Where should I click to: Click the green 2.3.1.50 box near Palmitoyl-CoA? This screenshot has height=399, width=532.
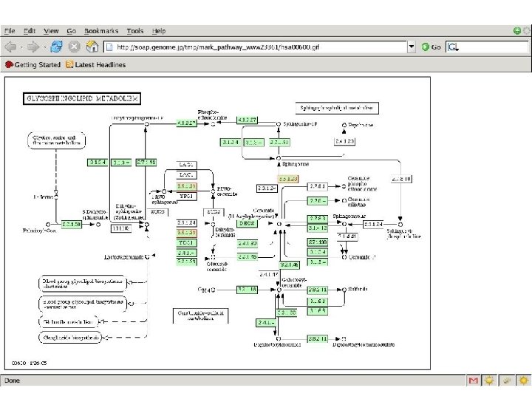(71, 225)
